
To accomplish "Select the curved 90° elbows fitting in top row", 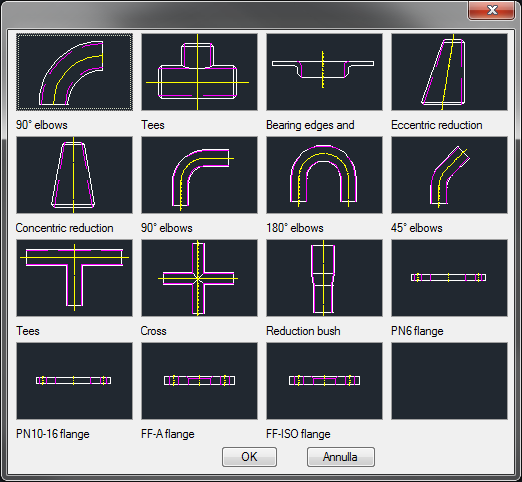I will (x=74, y=72).
